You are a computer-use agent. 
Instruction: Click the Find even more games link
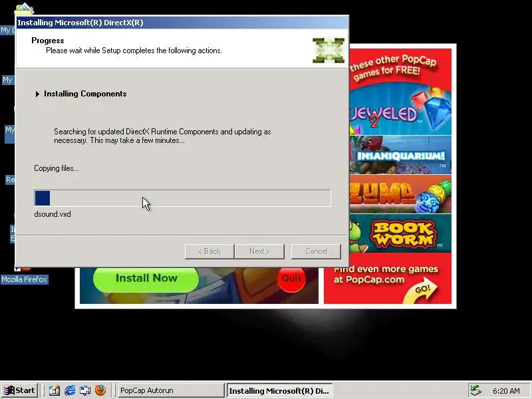pos(386,274)
